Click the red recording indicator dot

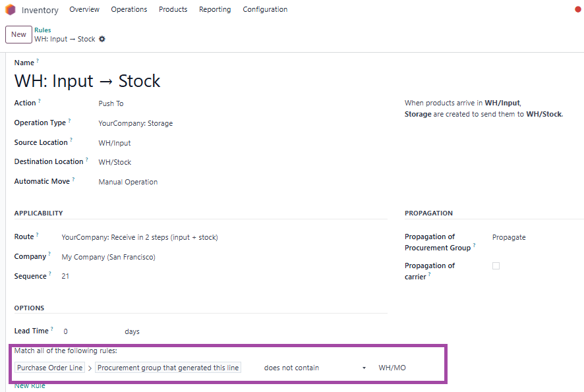click(577, 9)
